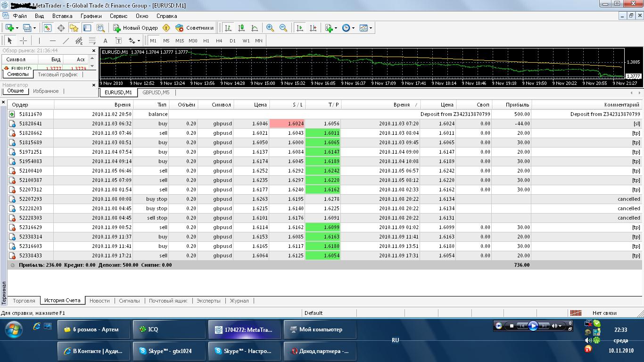This screenshot has height=362, width=644.
Task: Open the GBPUSD,M5 chart tab
Action: pyautogui.click(x=156, y=92)
